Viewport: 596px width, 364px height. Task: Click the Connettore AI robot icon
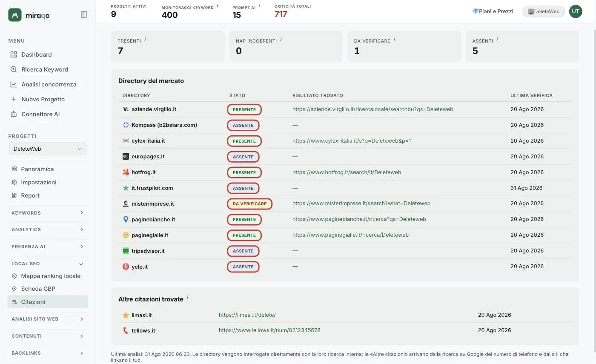(14, 114)
